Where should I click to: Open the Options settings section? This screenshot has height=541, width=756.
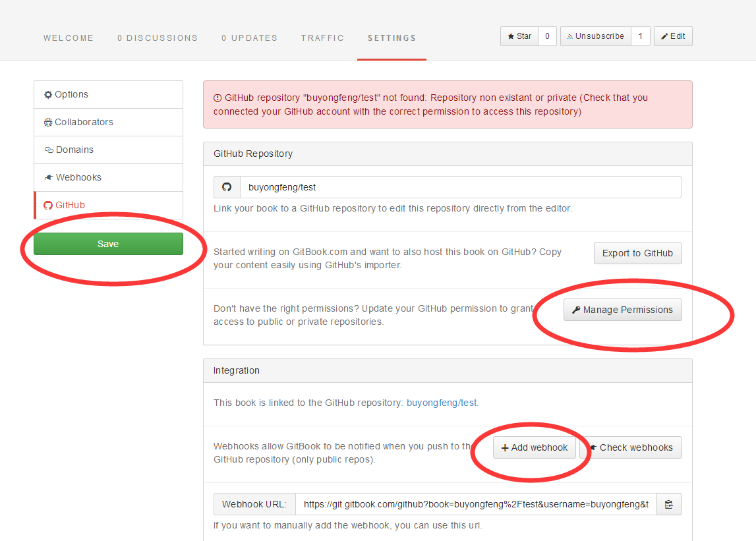(x=108, y=95)
